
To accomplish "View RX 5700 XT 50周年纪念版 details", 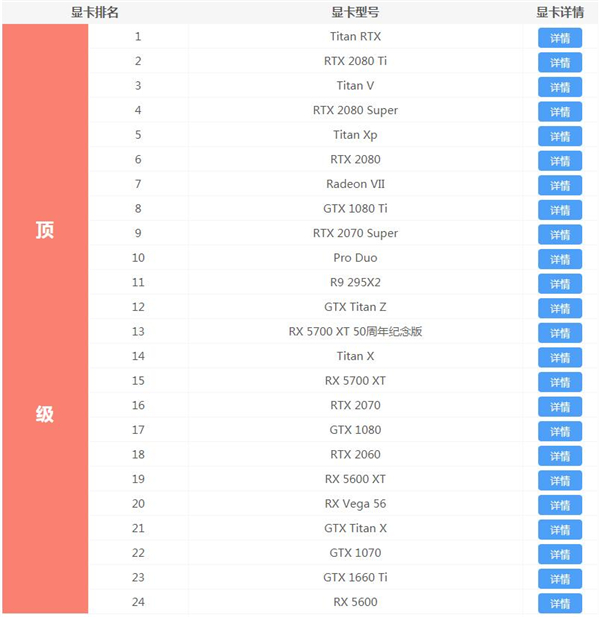I will 559,333.
